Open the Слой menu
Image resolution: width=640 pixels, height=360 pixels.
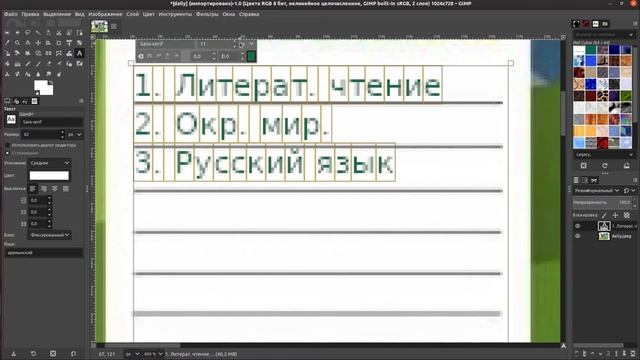[x=132, y=14]
